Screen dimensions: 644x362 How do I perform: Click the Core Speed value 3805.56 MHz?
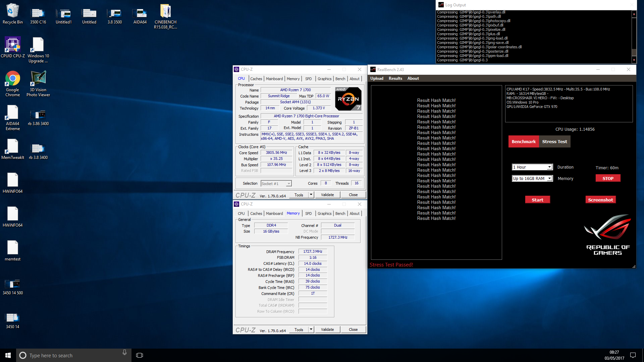click(x=276, y=153)
